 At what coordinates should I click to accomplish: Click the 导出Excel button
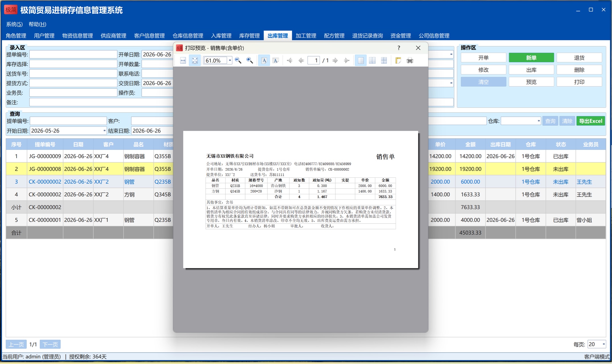click(591, 121)
